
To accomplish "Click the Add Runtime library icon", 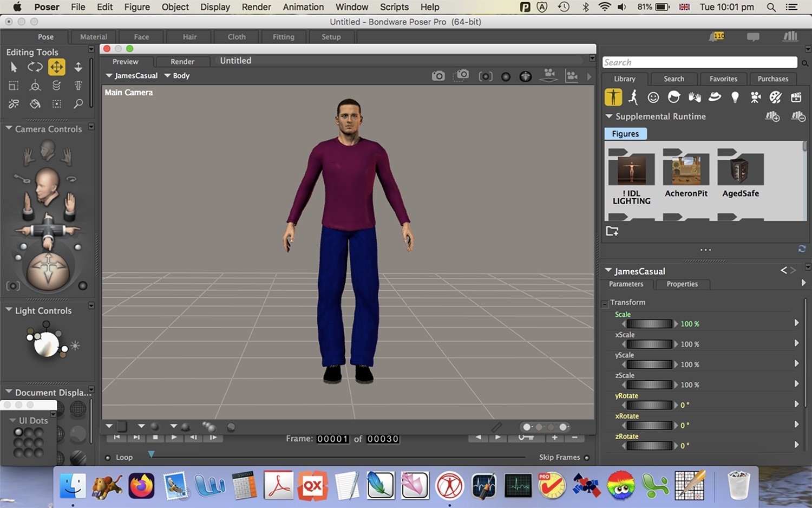I will [772, 116].
